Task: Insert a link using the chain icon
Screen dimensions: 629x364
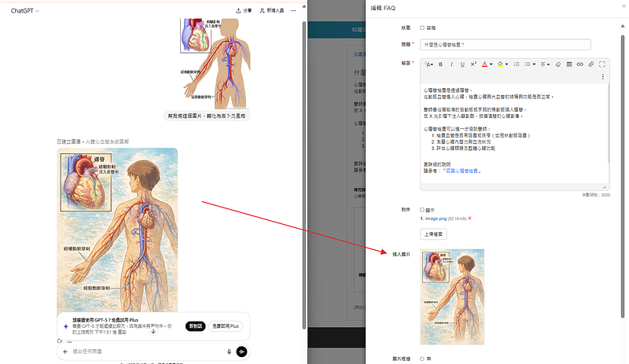Action: pos(580,64)
